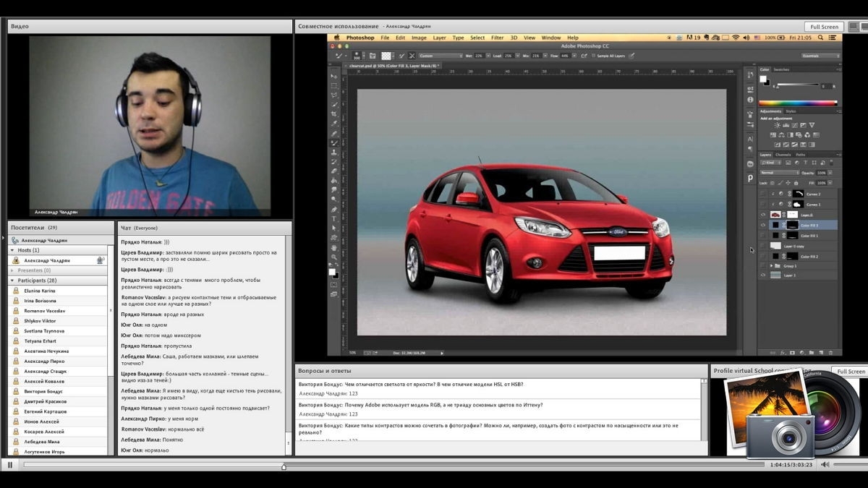Select the Rectangular Marquee tool
868x488 pixels.
[336, 85]
